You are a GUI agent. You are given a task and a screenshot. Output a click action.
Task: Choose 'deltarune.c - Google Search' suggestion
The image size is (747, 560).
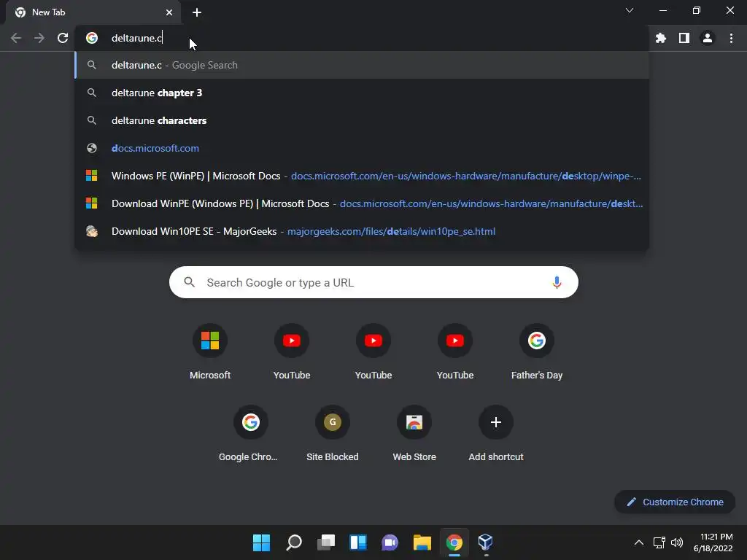pyautogui.click(x=362, y=65)
